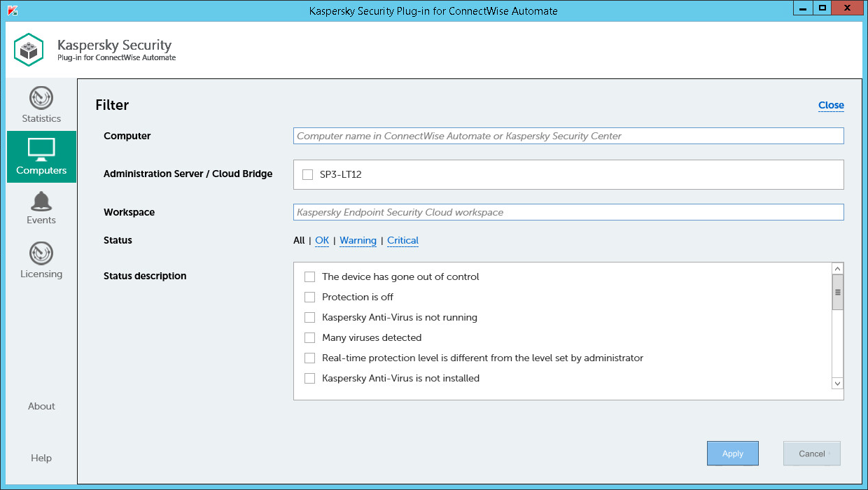The width and height of the screenshot is (868, 490).
Task: Open the Licensing sidebar icon
Action: [41, 253]
